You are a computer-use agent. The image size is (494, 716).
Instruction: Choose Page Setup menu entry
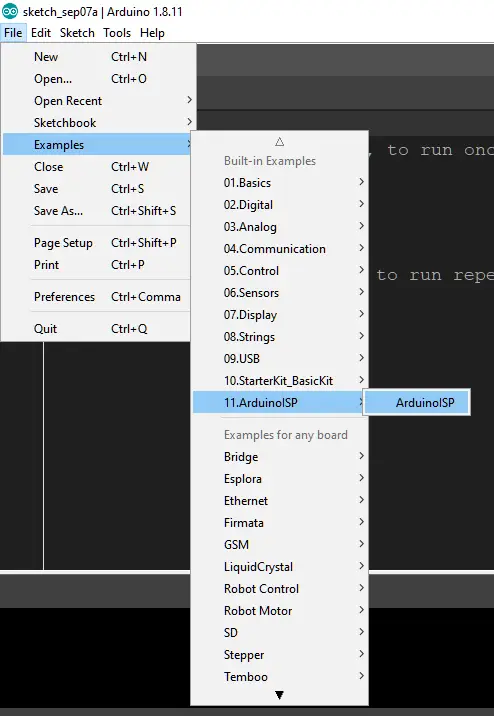coord(97,243)
